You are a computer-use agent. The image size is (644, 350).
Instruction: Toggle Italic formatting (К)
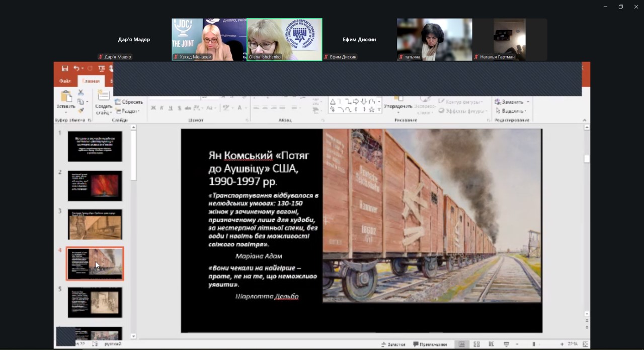[x=162, y=108]
